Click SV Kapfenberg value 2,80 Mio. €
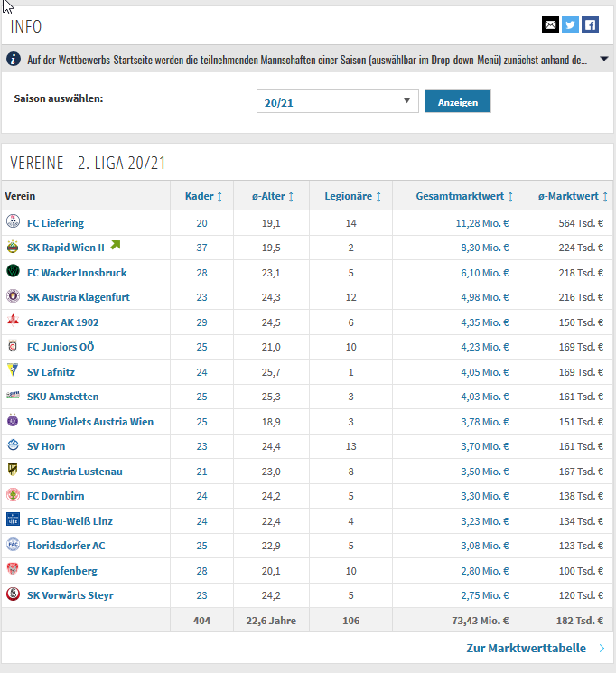Image resolution: width=616 pixels, height=673 pixels. (485, 571)
